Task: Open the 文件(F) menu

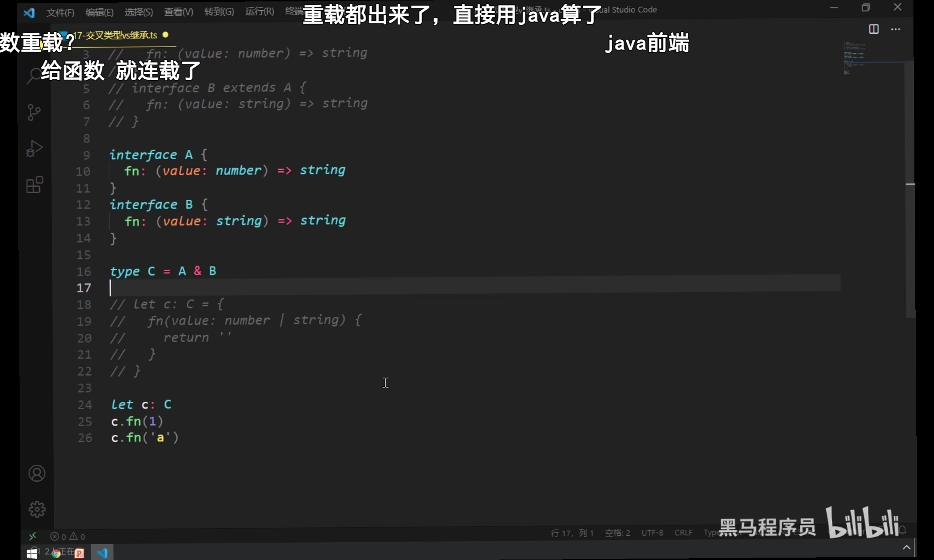Action: click(60, 12)
